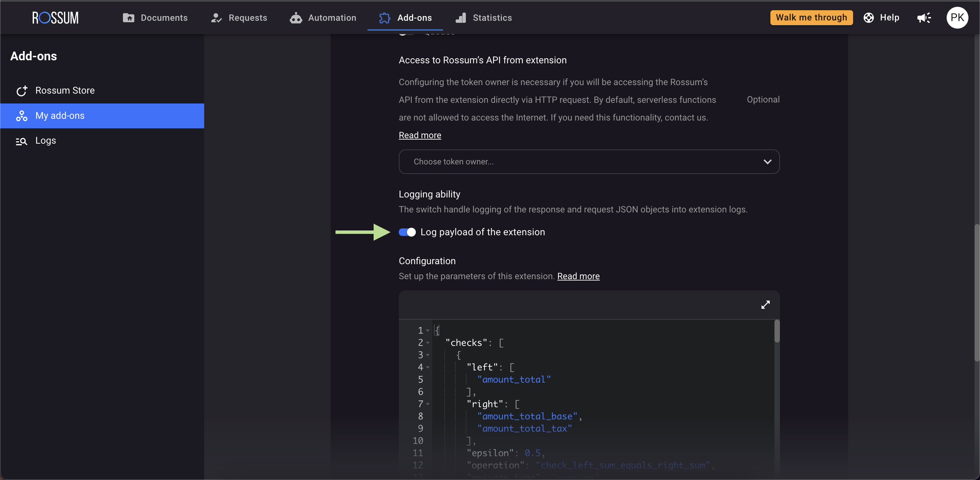Collapse the "checks" array fold arrow

coord(428,342)
